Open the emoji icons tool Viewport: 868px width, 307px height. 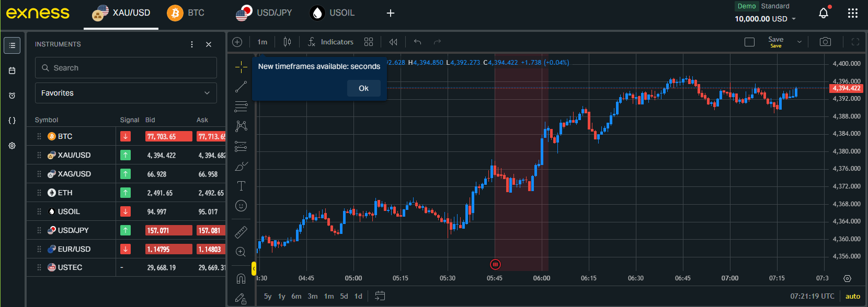tap(241, 206)
